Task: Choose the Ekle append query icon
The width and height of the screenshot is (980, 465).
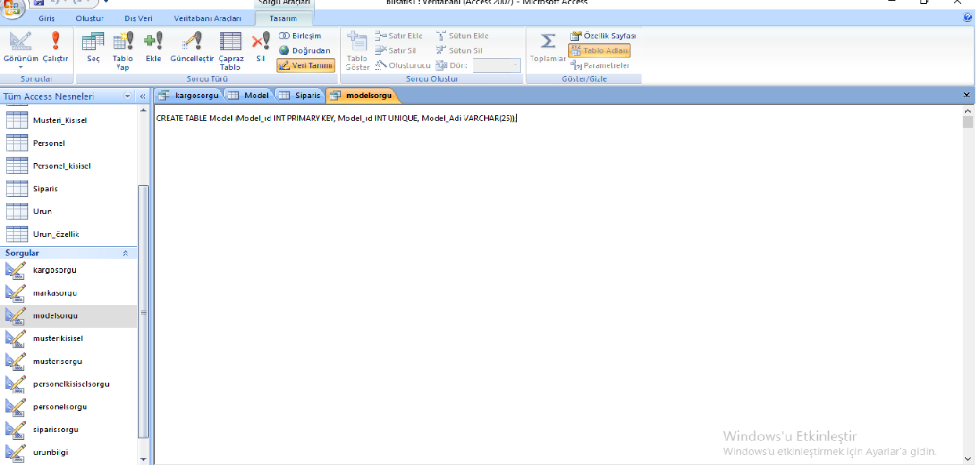Action: tap(154, 47)
